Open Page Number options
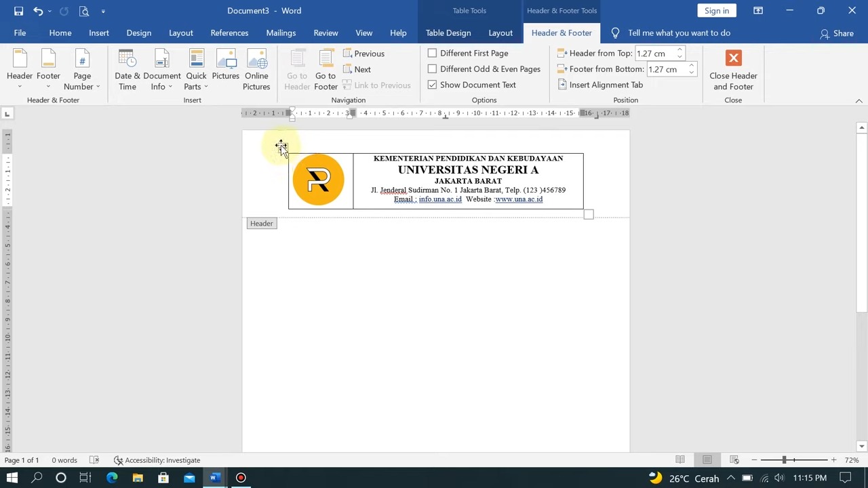Screen dimensions: 868x488 pos(82,70)
